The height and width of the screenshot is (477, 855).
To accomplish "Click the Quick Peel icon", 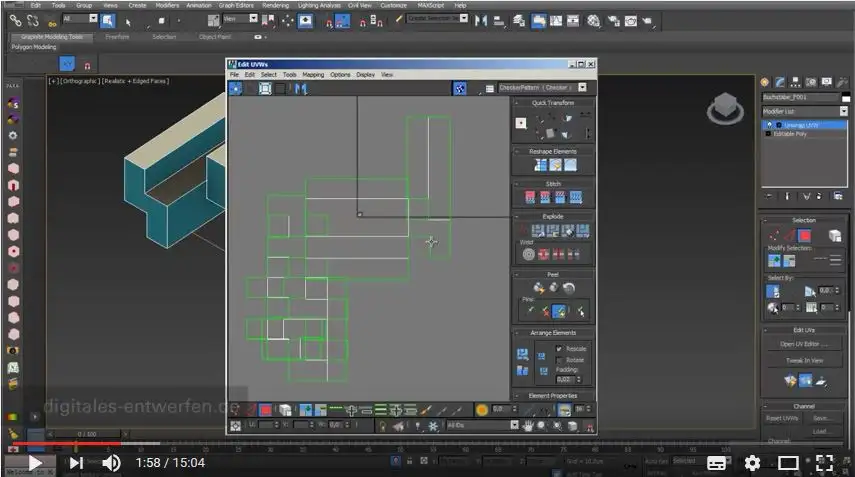I will click(539, 288).
